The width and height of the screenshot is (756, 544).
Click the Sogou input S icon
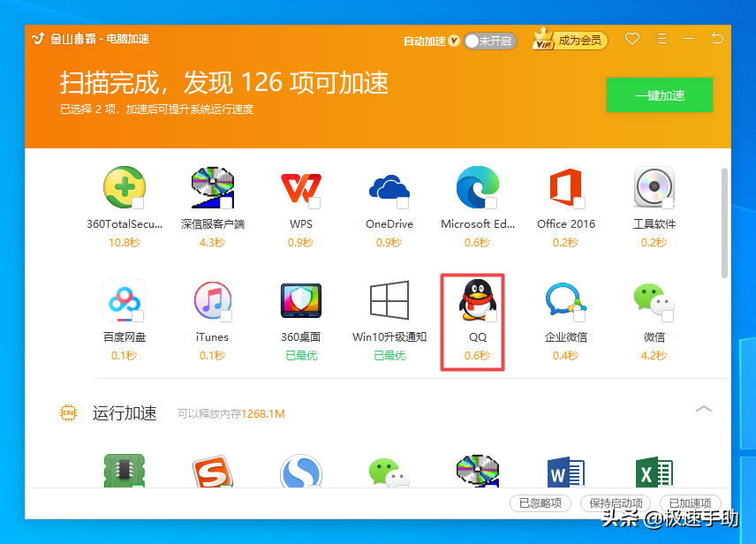point(213,472)
